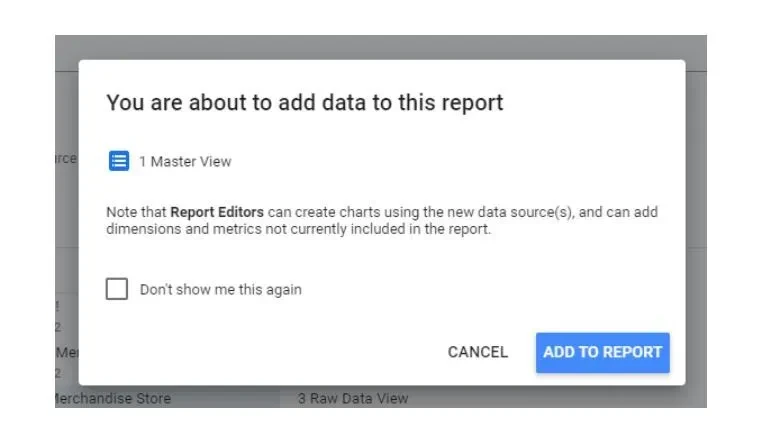Dismiss the dialog using CANCEL
Screen dimensions: 771x443
pos(477,352)
